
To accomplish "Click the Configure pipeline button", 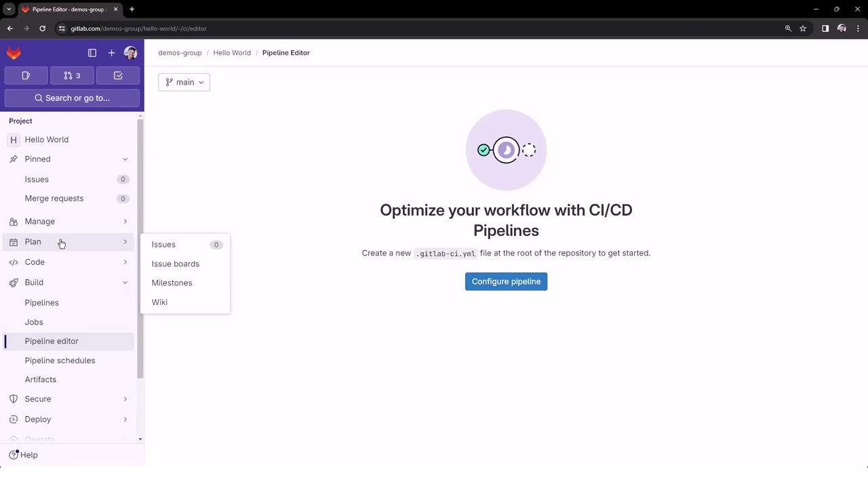I will (506, 282).
